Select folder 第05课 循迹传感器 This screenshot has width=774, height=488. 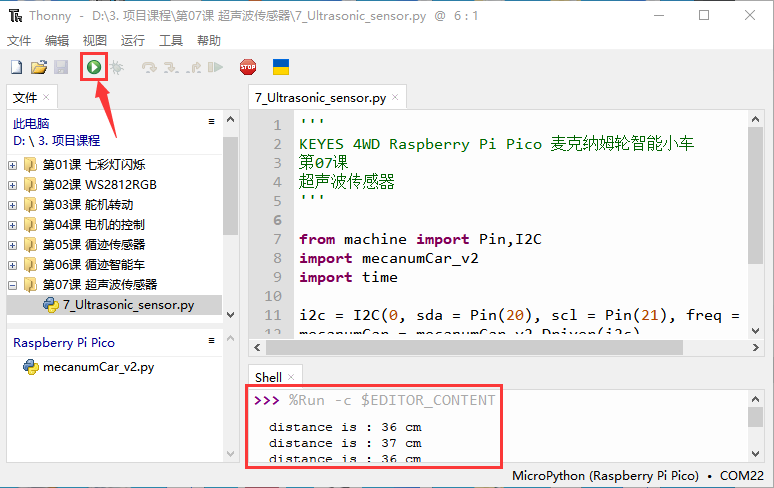(x=94, y=244)
